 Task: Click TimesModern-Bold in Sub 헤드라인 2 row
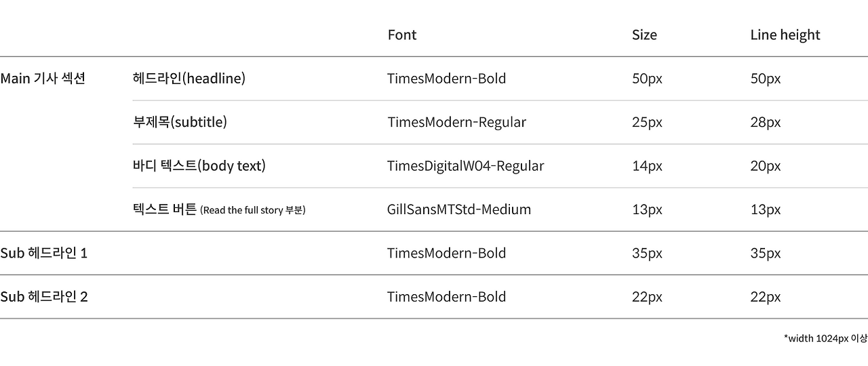(447, 297)
